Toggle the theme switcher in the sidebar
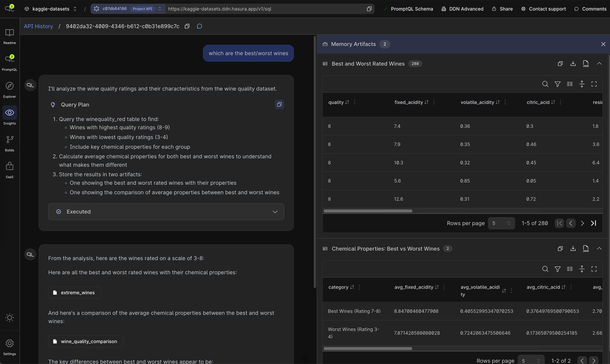Viewport: 610px width, 364px height. [10, 318]
